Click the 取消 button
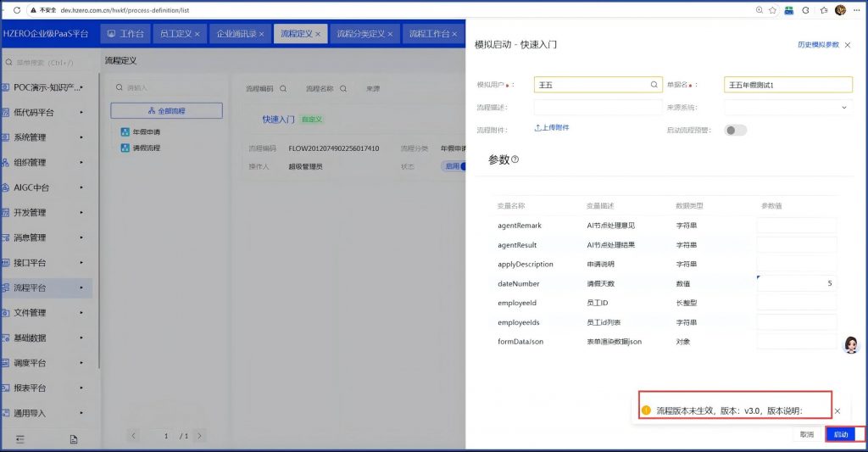 pos(806,434)
